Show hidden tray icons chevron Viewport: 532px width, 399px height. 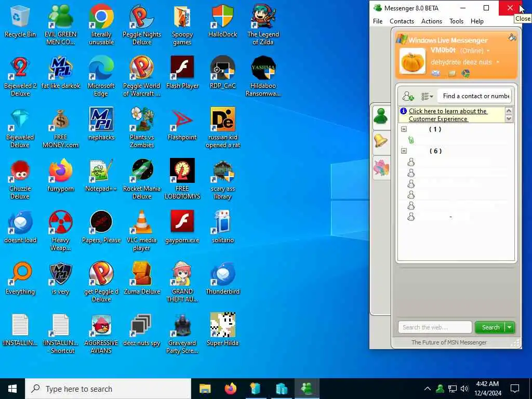click(428, 389)
